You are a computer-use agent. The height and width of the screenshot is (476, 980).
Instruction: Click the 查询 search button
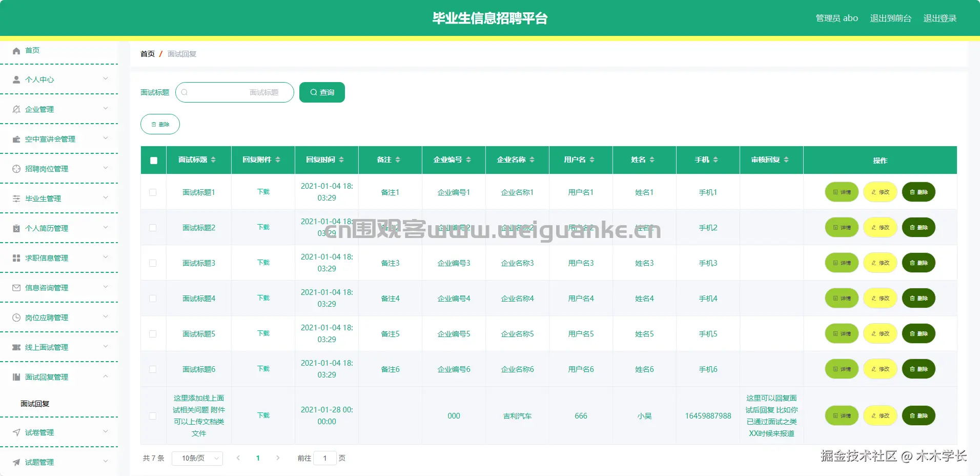(322, 92)
